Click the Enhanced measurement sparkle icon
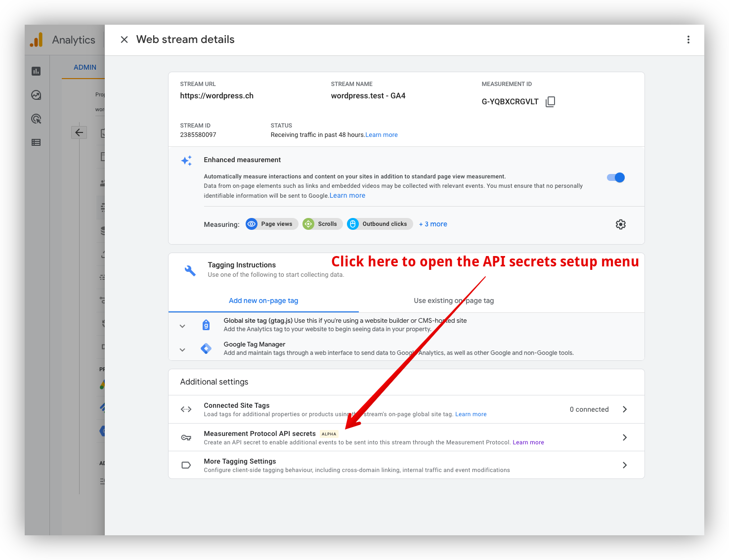The height and width of the screenshot is (560, 729). click(186, 161)
